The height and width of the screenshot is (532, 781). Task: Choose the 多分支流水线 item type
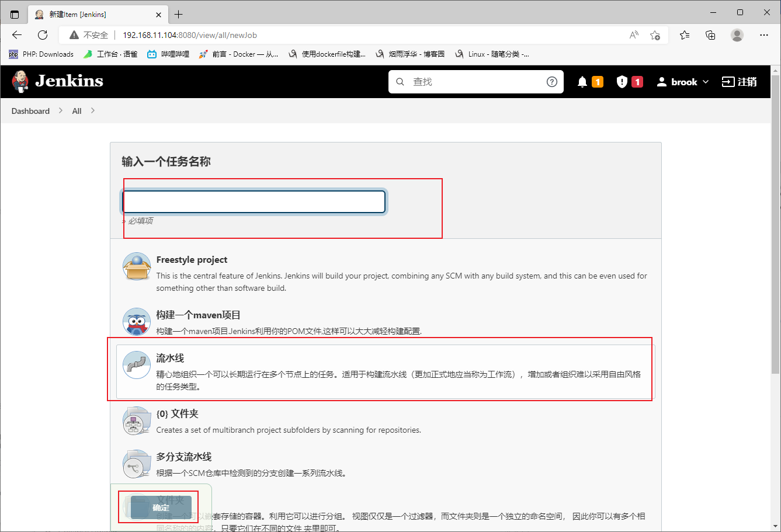pos(184,457)
